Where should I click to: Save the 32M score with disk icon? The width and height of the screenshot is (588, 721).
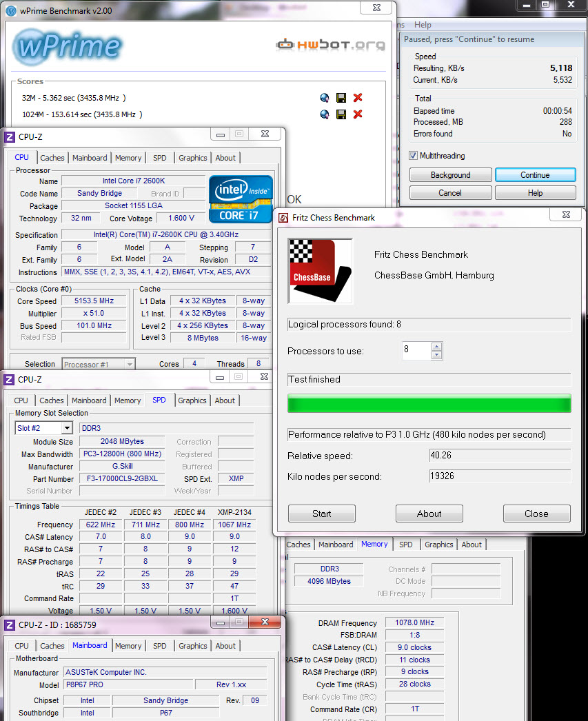[341, 97]
